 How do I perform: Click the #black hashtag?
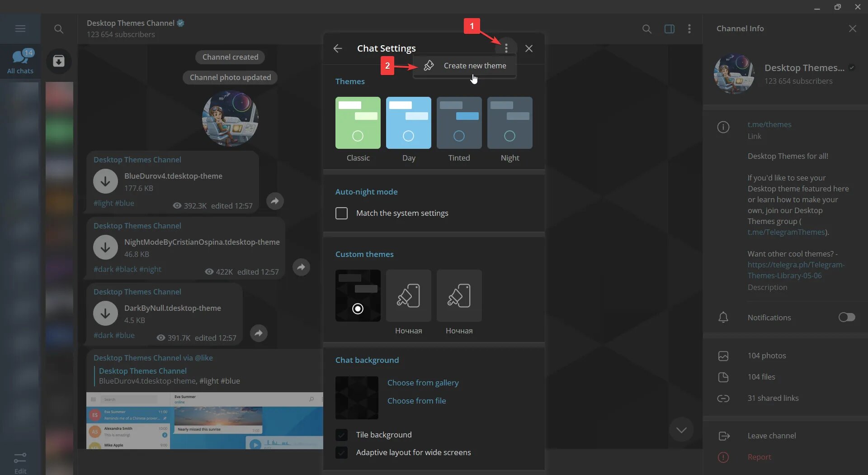(x=127, y=269)
